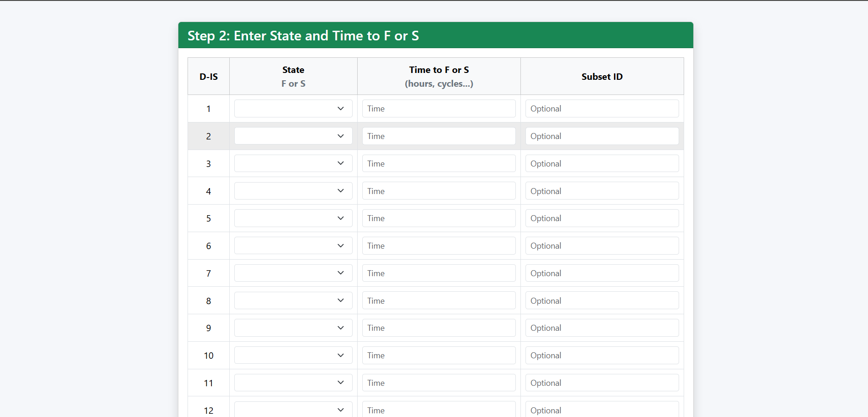The height and width of the screenshot is (417, 868).
Task: Click the Time field on row 11
Action: [x=438, y=382]
